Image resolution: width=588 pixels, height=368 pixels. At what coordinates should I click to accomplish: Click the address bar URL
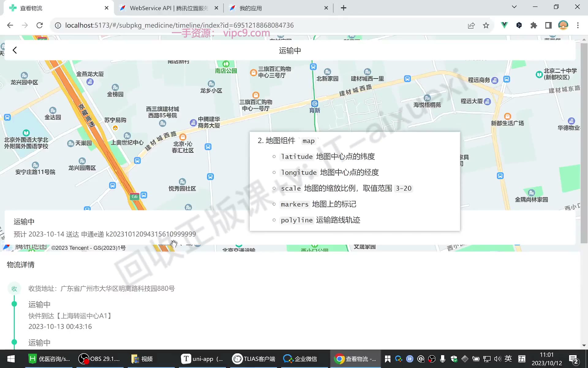pos(179,25)
